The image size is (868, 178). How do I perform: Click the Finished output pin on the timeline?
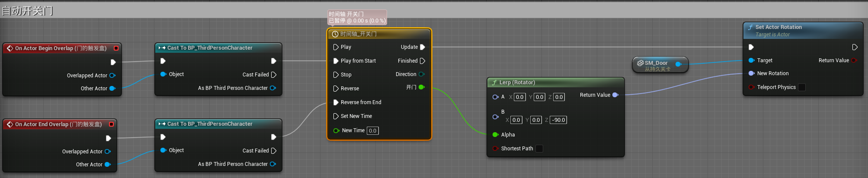pos(423,61)
